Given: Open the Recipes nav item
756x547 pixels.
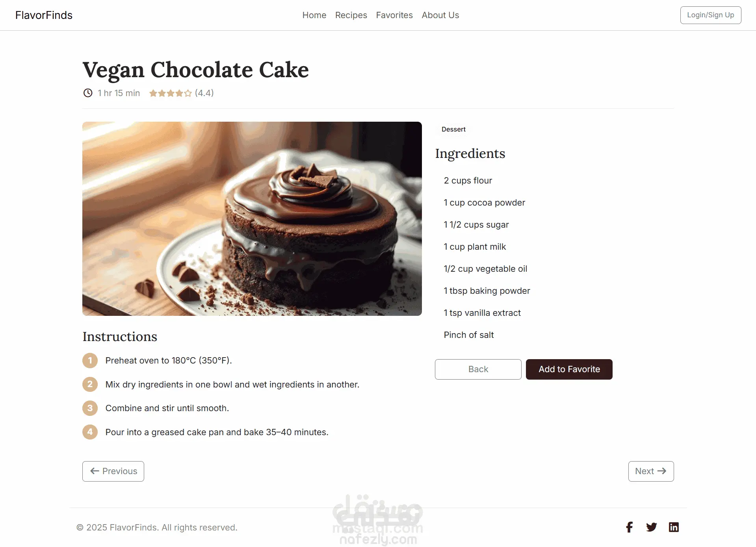Looking at the screenshot, I should point(351,15).
